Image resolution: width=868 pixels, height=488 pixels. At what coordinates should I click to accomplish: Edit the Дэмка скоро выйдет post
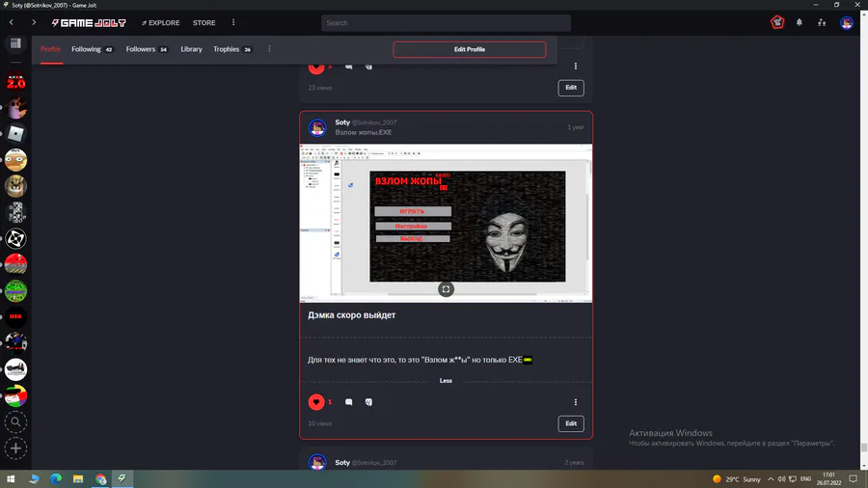click(x=571, y=423)
